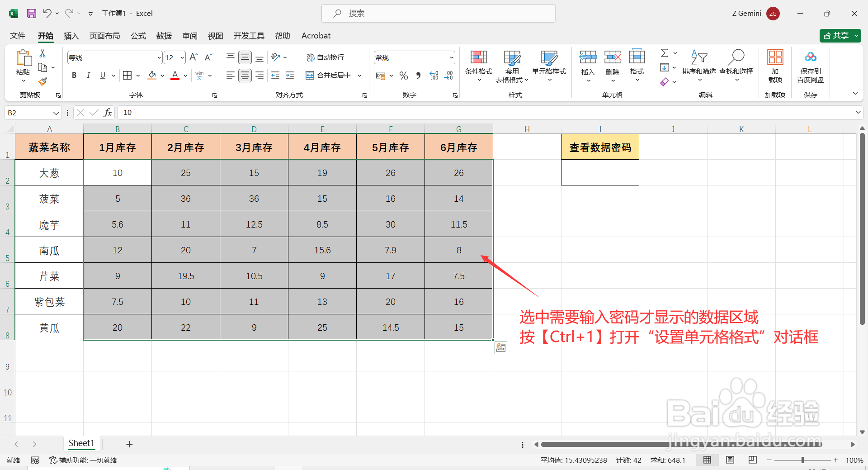
Task: Switch to Developer (开发工具) tab
Action: 249,36
